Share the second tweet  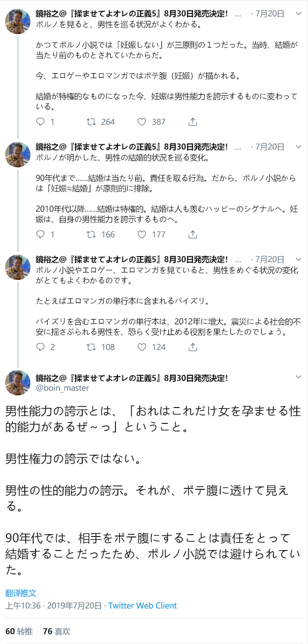tap(192, 236)
